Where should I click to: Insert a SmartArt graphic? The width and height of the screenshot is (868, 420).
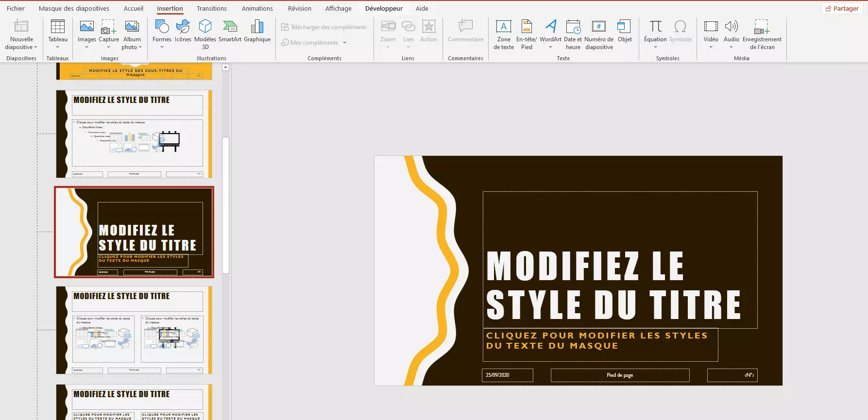pyautogui.click(x=230, y=26)
